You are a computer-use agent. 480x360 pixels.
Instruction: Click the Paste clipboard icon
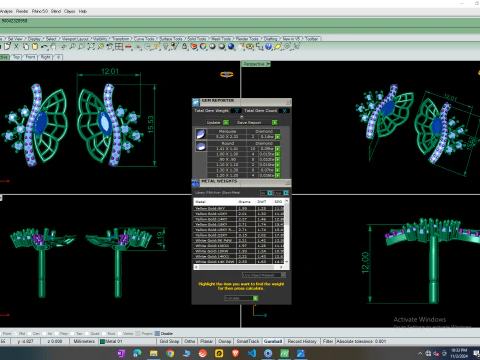[x=35, y=47]
